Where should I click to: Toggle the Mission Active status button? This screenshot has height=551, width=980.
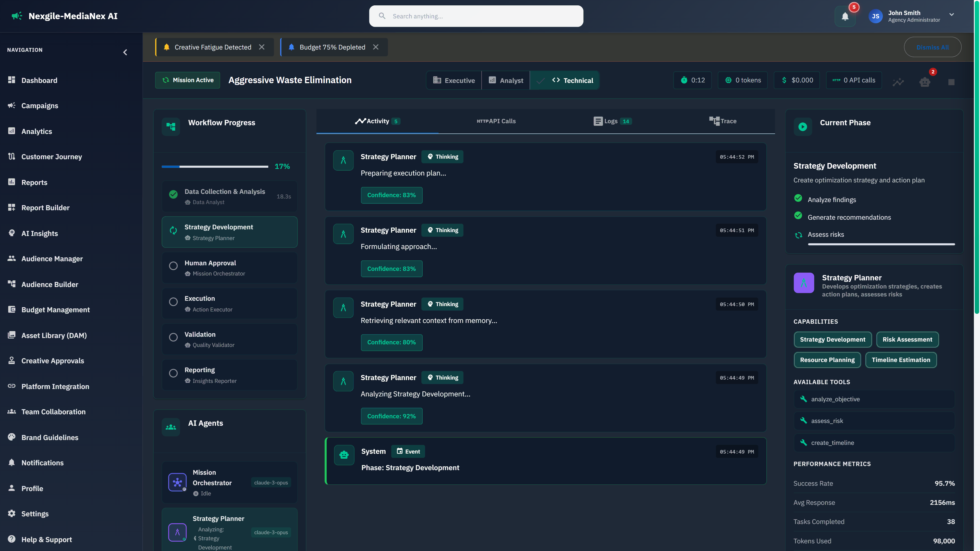click(x=188, y=80)
